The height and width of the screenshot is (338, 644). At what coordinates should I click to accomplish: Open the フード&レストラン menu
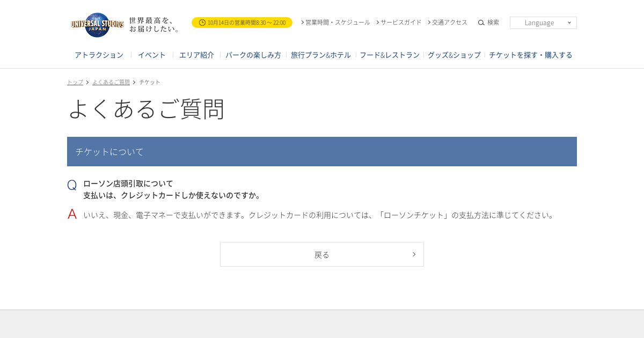click(x=390, y=55)
